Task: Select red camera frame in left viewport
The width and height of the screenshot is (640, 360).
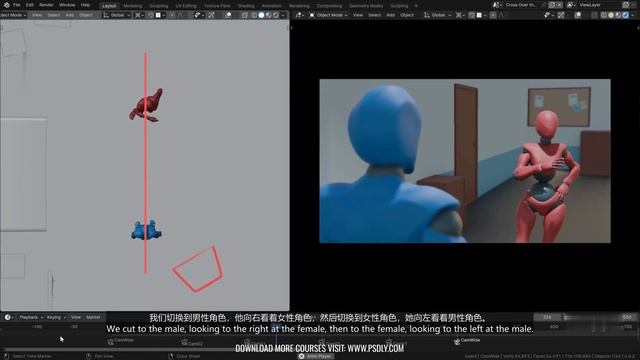Action: click(x=198, y=269)
